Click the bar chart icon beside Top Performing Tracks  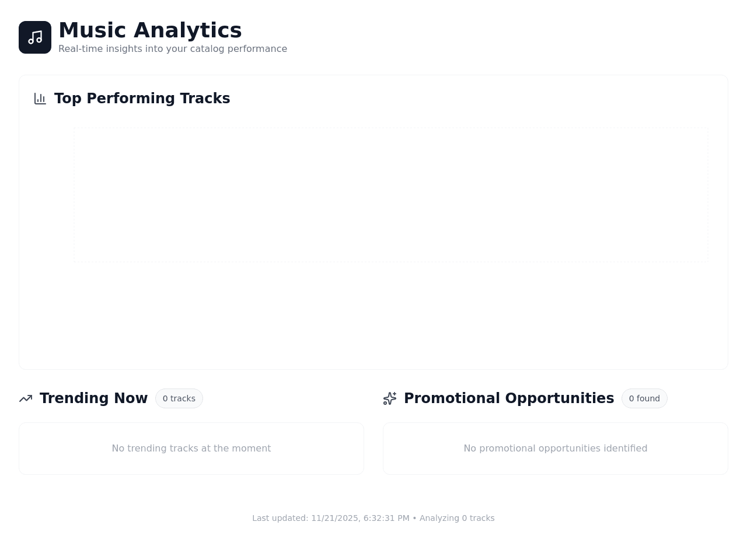40,99
